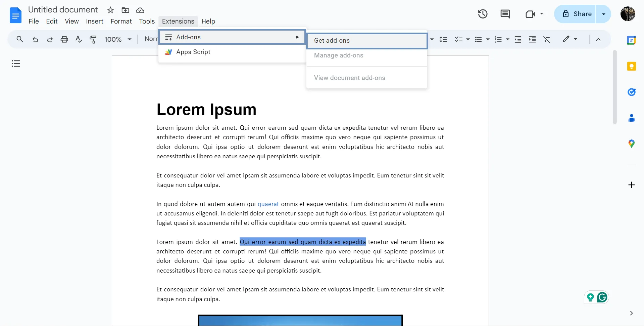644x326 pixels.
Task: Rename the Untitled document title
Action: pos(63,10)
